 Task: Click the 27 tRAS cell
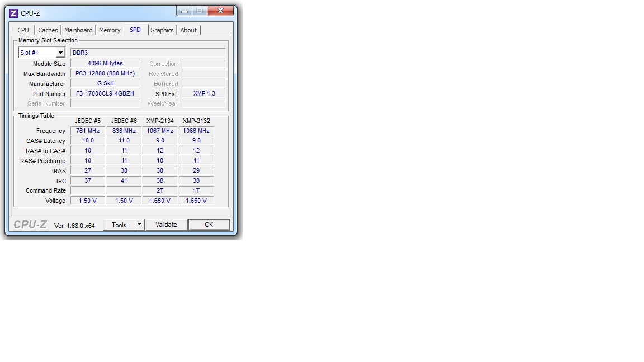88,170
